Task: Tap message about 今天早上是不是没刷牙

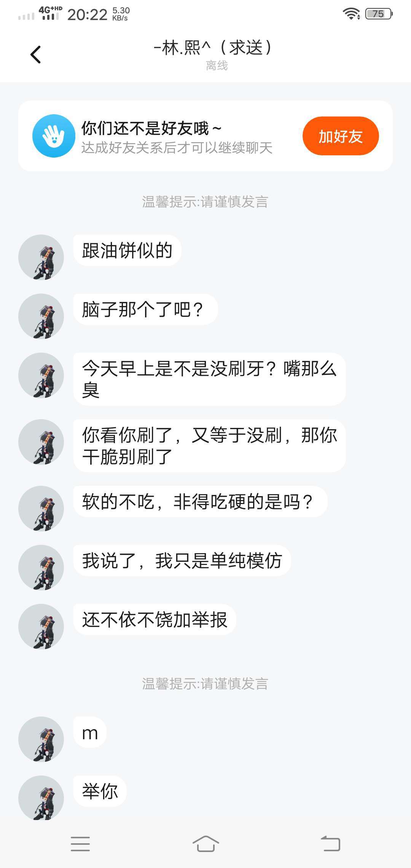Action: [x=209, y=379]
